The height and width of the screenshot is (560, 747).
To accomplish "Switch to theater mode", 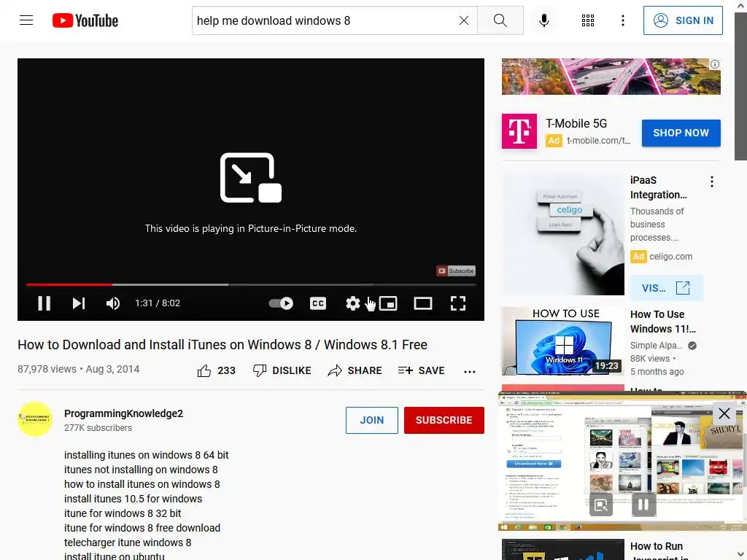I will click(x=422, y=303).
